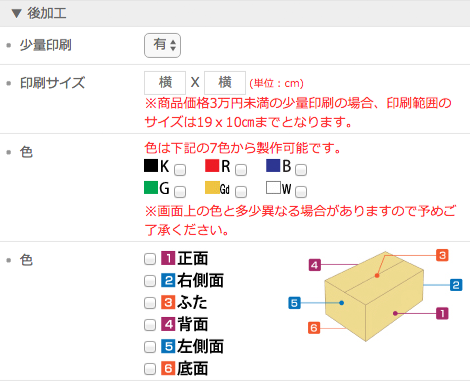
Task: Collapse the 後加工 section triangle
Action: tap(16, 14)
